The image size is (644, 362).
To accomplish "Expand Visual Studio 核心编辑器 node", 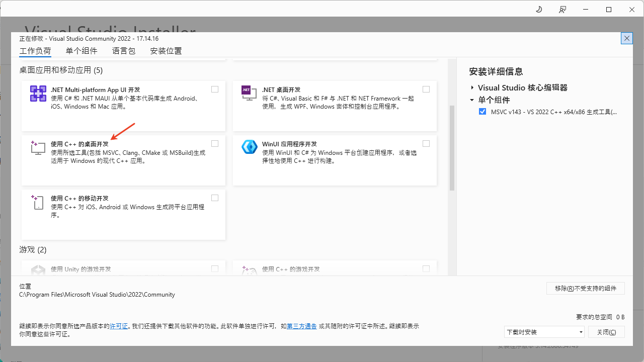I will [x=472, y=87].
